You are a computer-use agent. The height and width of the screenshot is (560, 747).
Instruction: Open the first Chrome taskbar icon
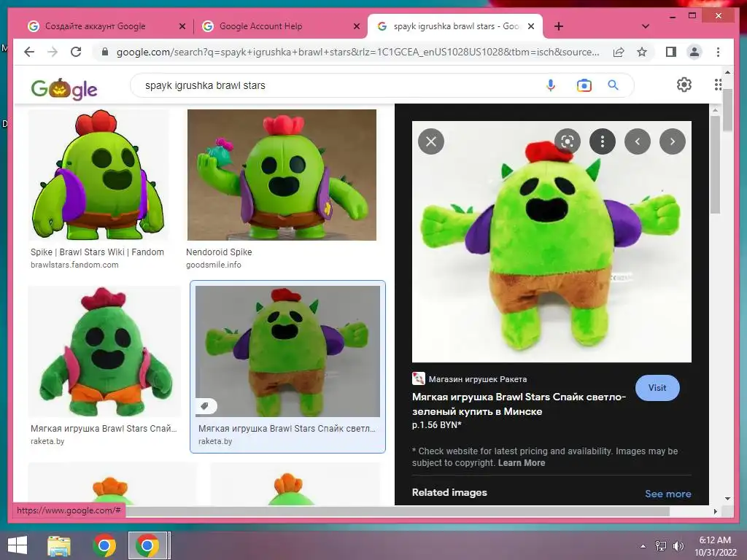tap(104, 545)
